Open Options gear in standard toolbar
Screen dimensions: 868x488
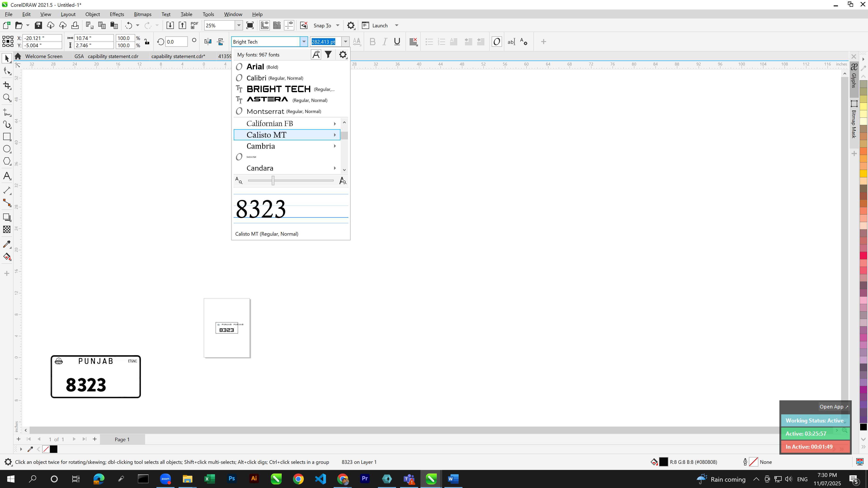pyautogui.click(x=351, y=25)
